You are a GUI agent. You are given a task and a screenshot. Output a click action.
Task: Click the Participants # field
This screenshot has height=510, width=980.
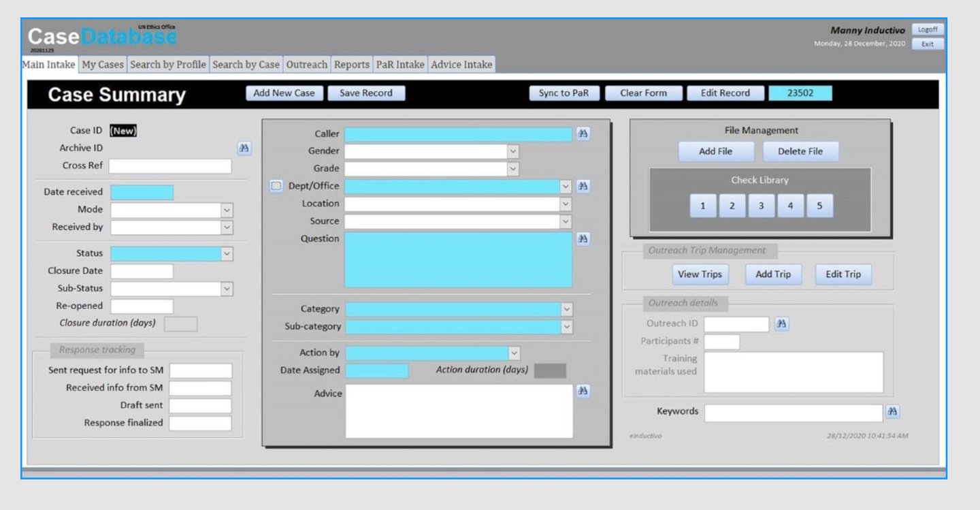722,342
